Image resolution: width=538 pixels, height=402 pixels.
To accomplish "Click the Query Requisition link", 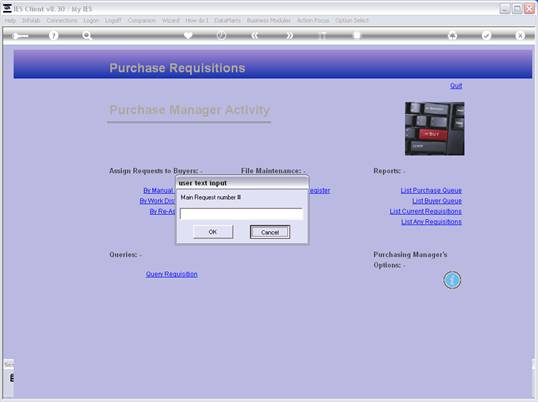I will coord(172,274).
